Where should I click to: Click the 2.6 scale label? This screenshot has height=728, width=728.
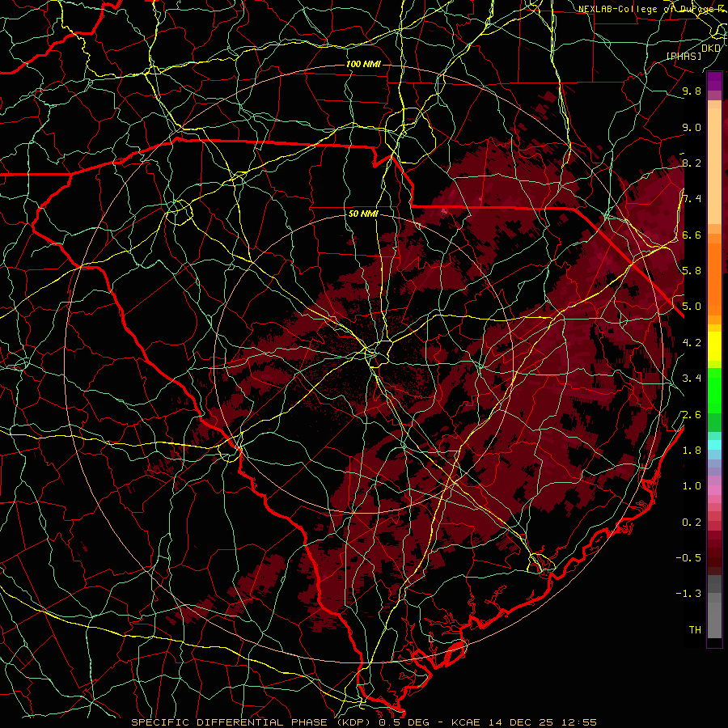(692, 414)
